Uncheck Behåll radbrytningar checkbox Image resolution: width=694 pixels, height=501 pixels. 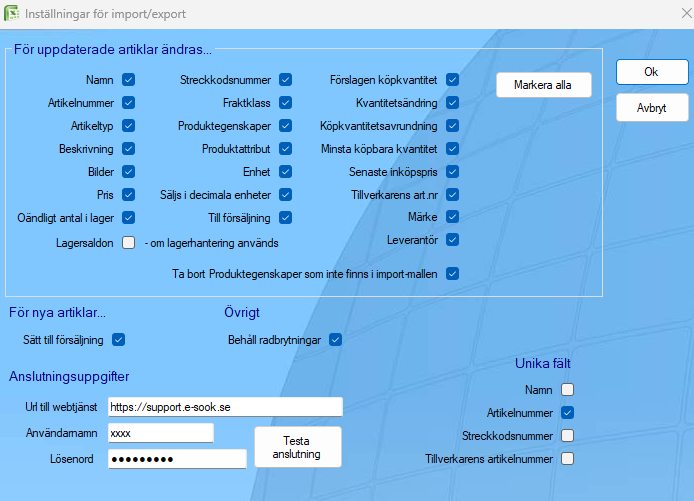(x=335, y=340)
